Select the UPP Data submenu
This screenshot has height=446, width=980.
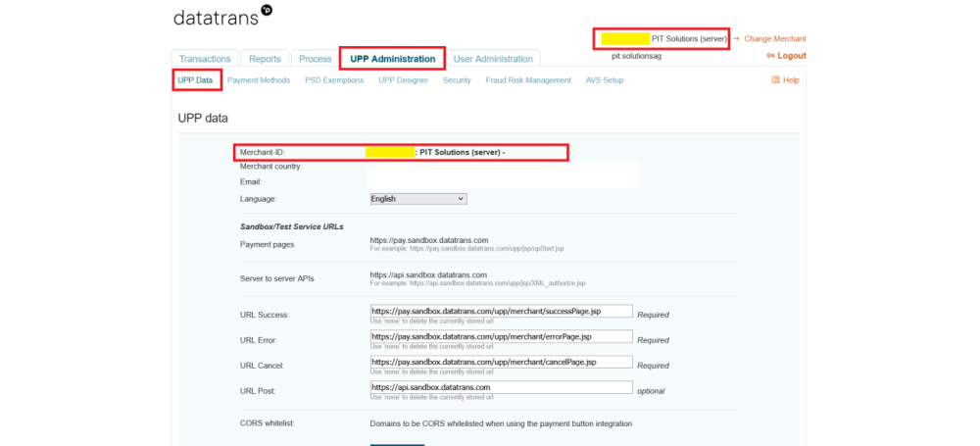tap(195, 80)
